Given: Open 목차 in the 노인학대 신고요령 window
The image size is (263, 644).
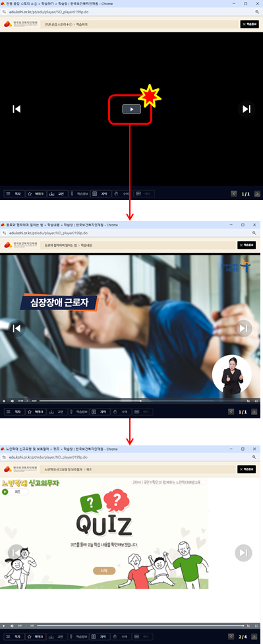Looking at the screenshot, I should 15,637.
